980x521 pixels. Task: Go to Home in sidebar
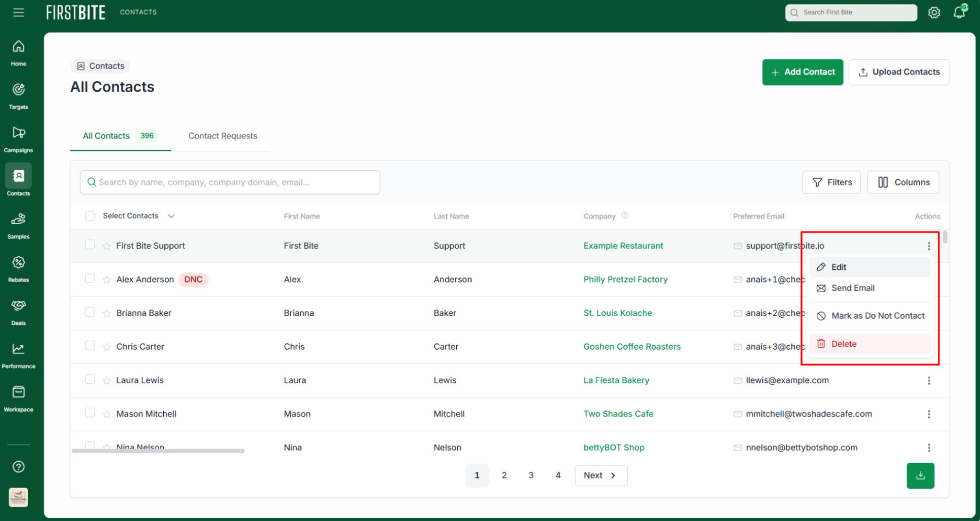coord(18,53)
